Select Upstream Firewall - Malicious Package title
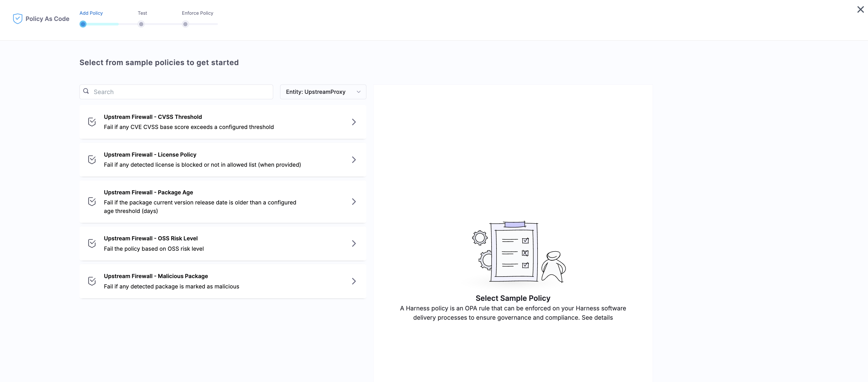The height and width of the screenshot is (382, 868). [156, 276]
